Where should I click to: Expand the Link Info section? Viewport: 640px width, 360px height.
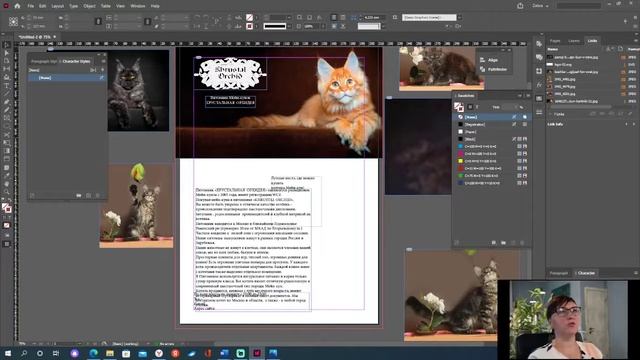[x=555, y=124]
